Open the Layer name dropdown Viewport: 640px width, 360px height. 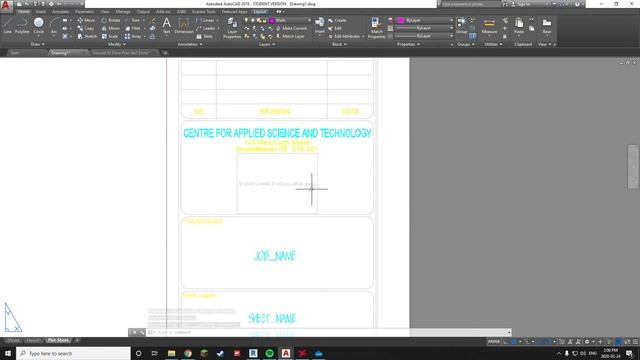click(290, 20)
